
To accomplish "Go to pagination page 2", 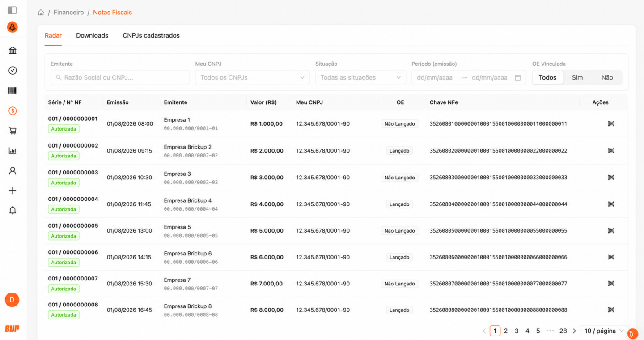I will tap(506, 331).
